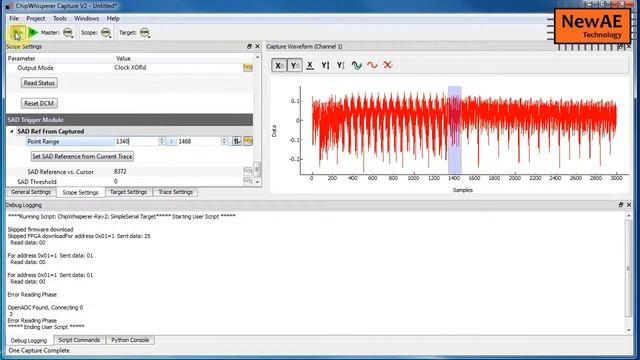640x360 pixels.
Task: Open the dropdown arrow beside Scope status
Action: [111, 37]
